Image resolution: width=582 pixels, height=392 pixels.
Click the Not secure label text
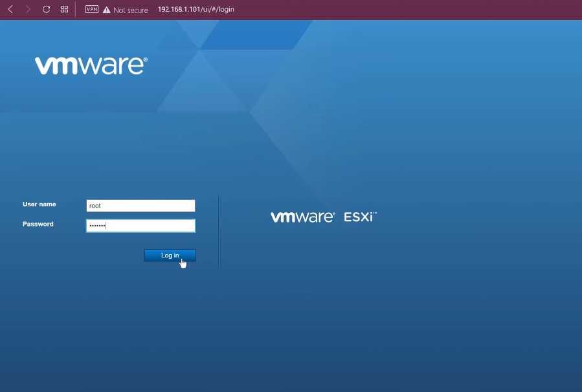tap(129, 10)
